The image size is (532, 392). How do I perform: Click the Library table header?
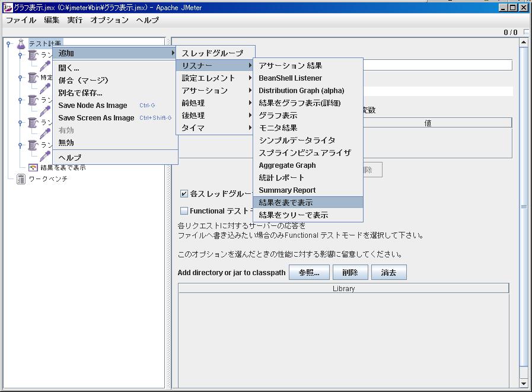tap(343, 288)
